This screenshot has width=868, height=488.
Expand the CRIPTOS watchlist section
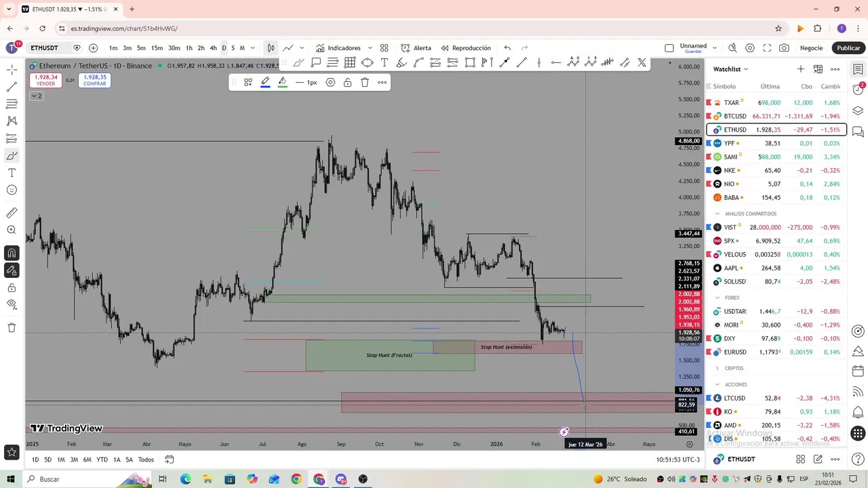(x=717, y=368)
